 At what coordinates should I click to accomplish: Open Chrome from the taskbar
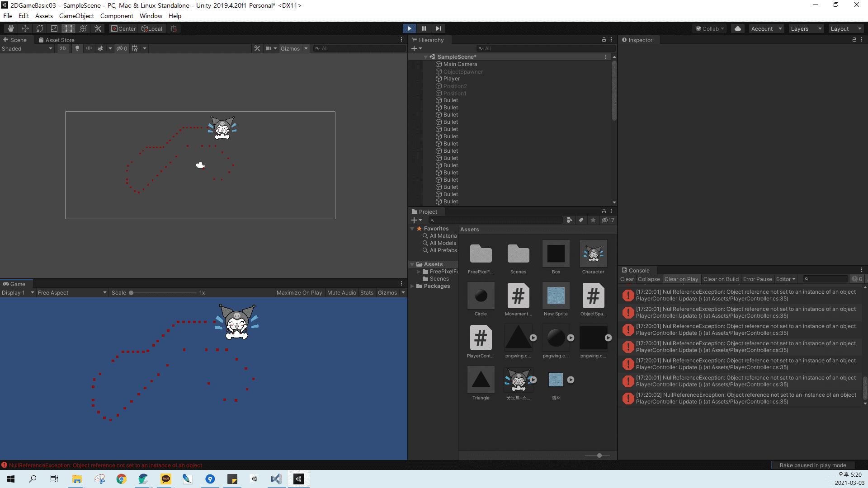pos(121,479)
